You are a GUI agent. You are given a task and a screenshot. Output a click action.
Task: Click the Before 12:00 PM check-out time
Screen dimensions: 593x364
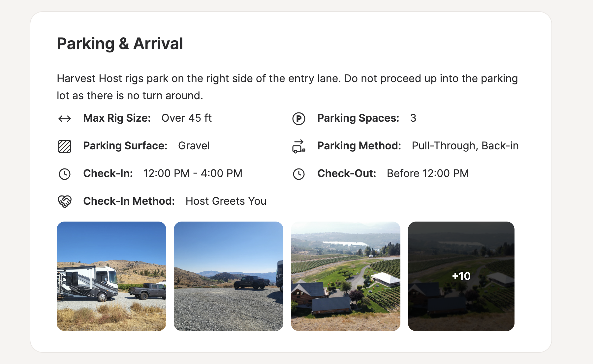coord(428,173)
